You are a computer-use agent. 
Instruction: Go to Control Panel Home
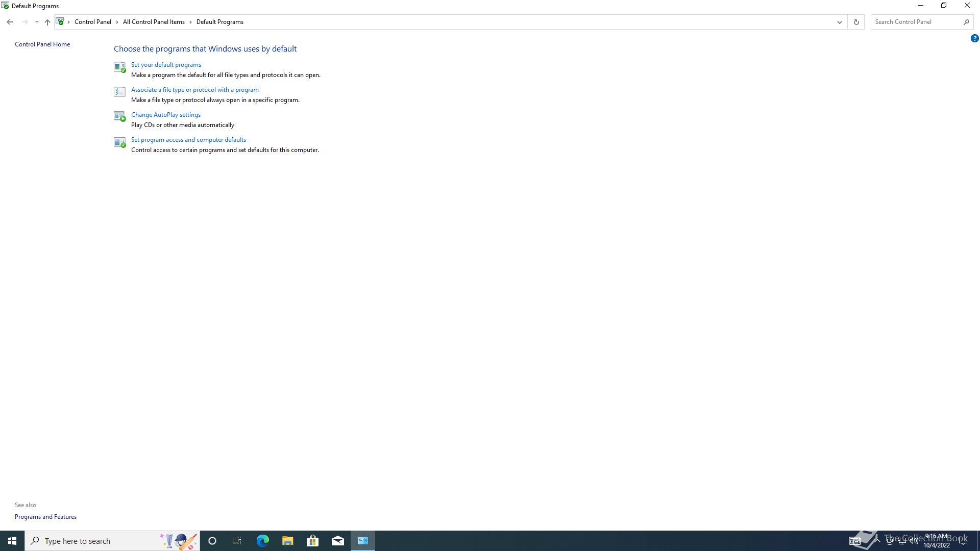(x=42, y=44)
